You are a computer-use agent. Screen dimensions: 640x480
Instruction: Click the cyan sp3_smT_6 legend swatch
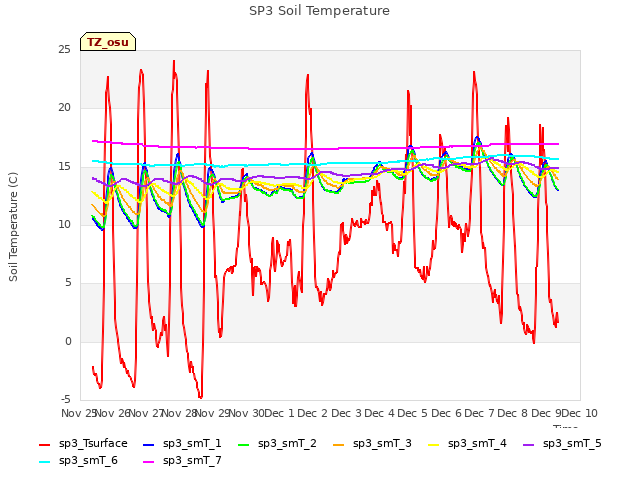pos(44,462)
